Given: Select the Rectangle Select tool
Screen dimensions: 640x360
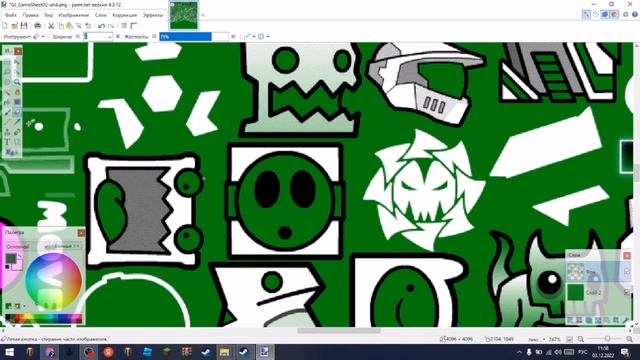Looking at the screenshot, I should (x=7, y=62).
